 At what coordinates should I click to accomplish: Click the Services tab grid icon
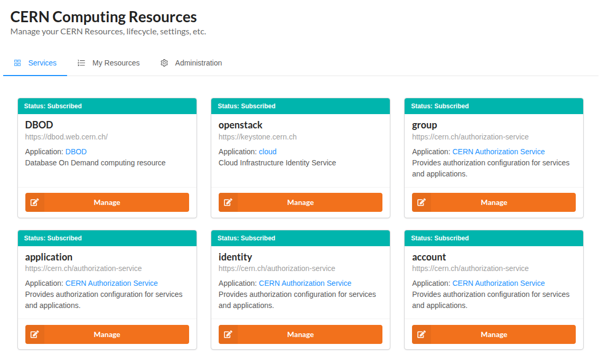coord(17,63)
